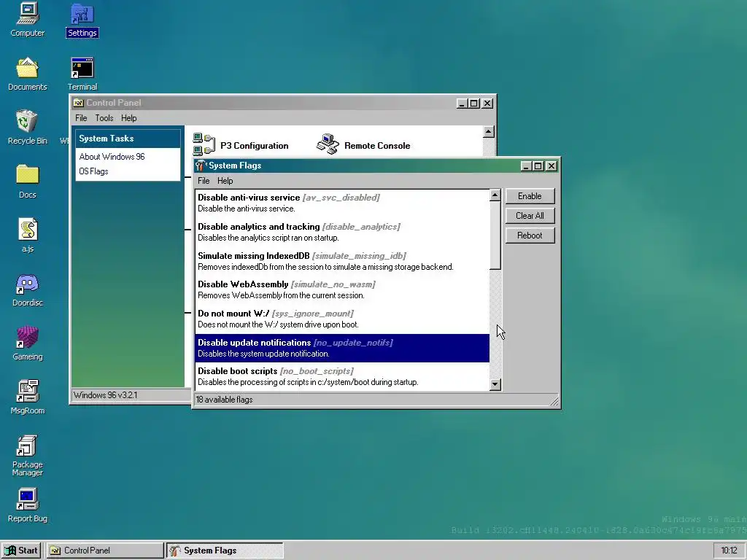The width and height of the screenshot is (747, 560).
Task: Launch the Terminal shortcut icon
Action: [82, 74]
